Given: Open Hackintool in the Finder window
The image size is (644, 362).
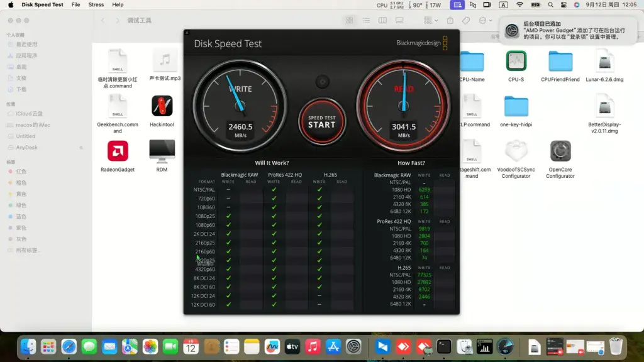Looking at the screenshot, I should (x=162, y=106).
